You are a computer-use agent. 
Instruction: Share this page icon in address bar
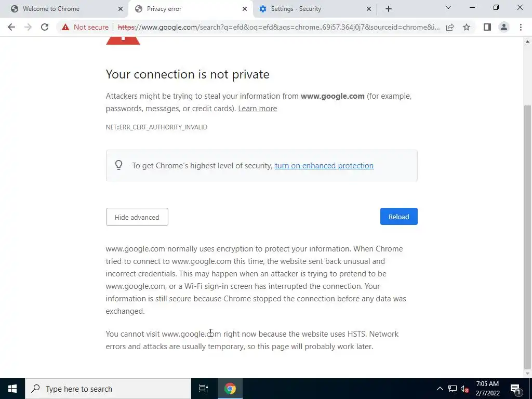450,27
